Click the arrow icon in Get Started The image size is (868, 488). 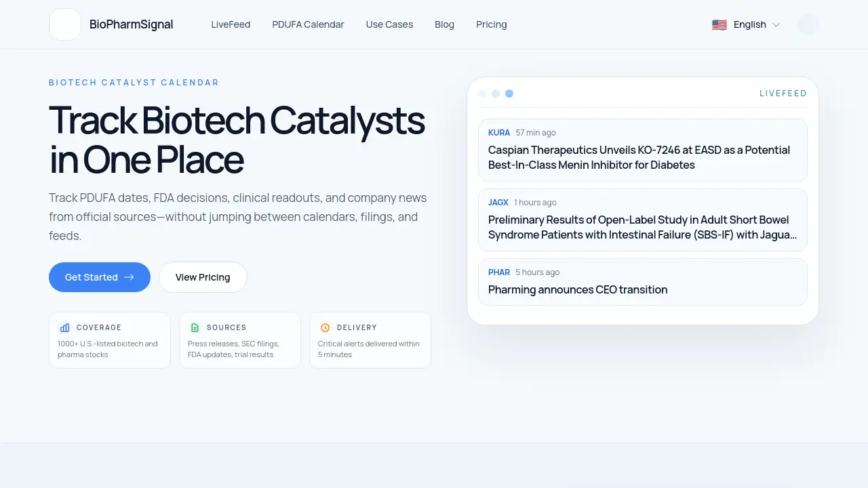[129, 277]
